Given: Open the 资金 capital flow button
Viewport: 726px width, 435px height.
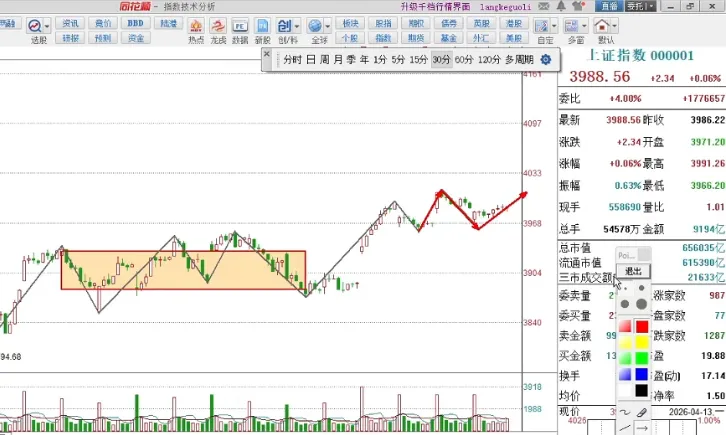Looking at the screenshot, I should (136, 38).
